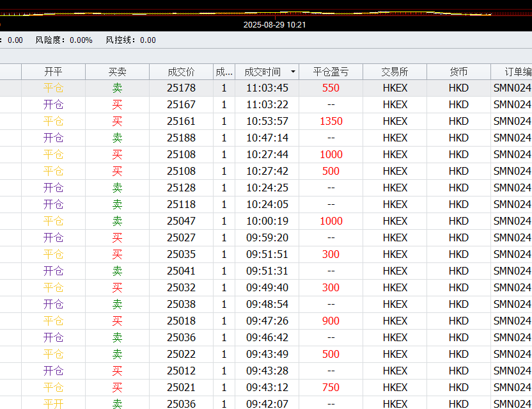Click the narrow 成... column header
The image size is (532, 409).
coord(224,72)
